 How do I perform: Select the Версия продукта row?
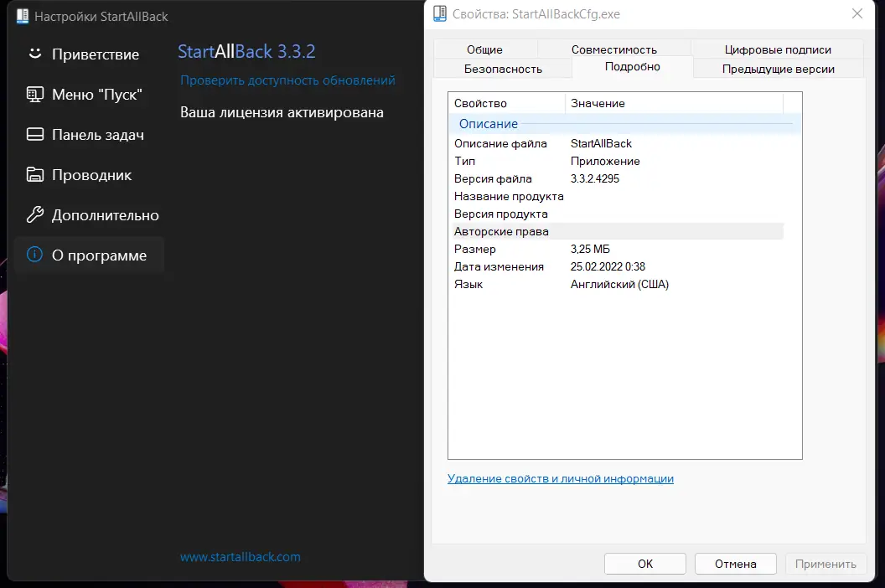(x=616, y=214)
